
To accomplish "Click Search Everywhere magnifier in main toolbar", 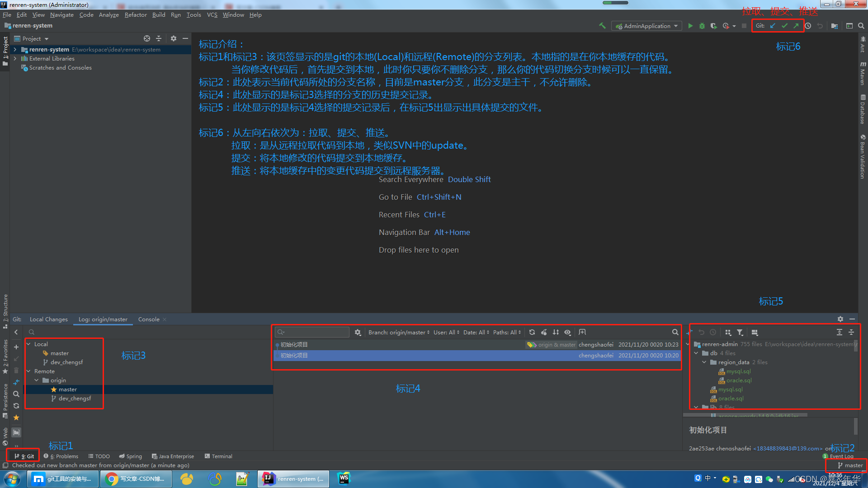I will [x=861, y=26].
